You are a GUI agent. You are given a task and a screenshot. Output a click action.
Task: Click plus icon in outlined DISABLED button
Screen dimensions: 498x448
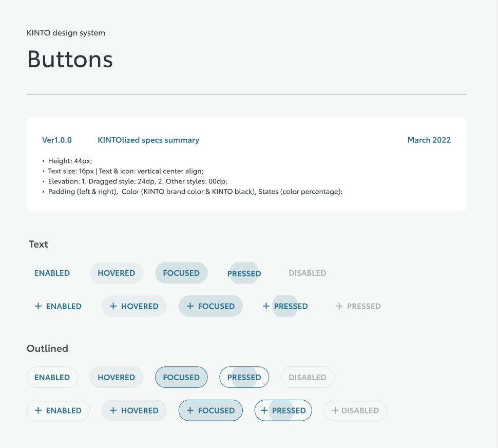coord(335,410)
